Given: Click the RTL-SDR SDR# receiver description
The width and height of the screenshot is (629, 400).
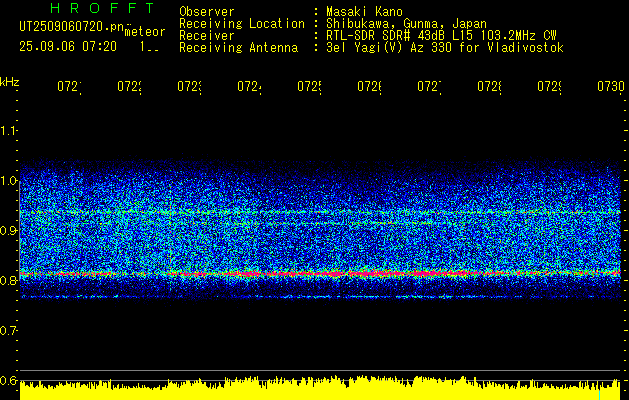Looking at the screenshot, I should coord(441,36).
